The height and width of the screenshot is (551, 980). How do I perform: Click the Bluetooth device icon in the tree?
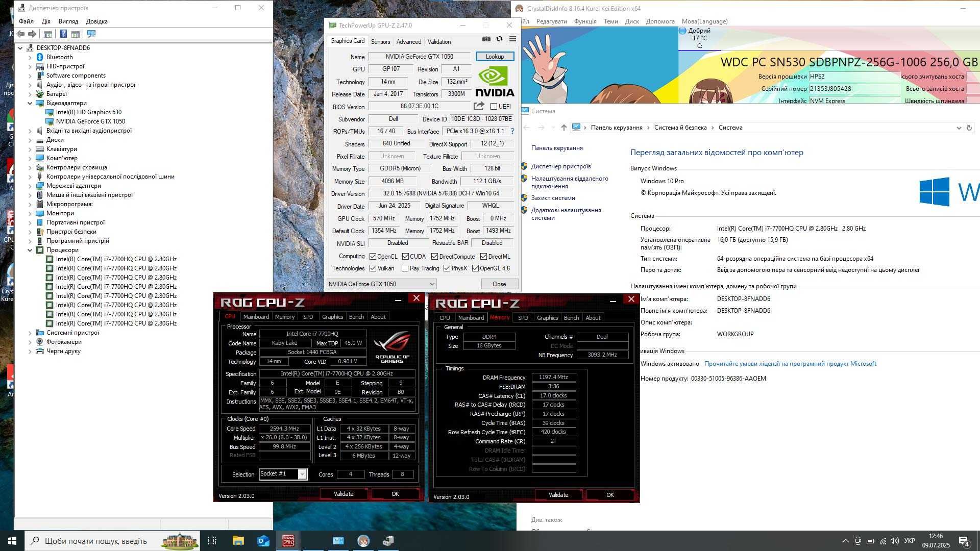coord(40,57)
